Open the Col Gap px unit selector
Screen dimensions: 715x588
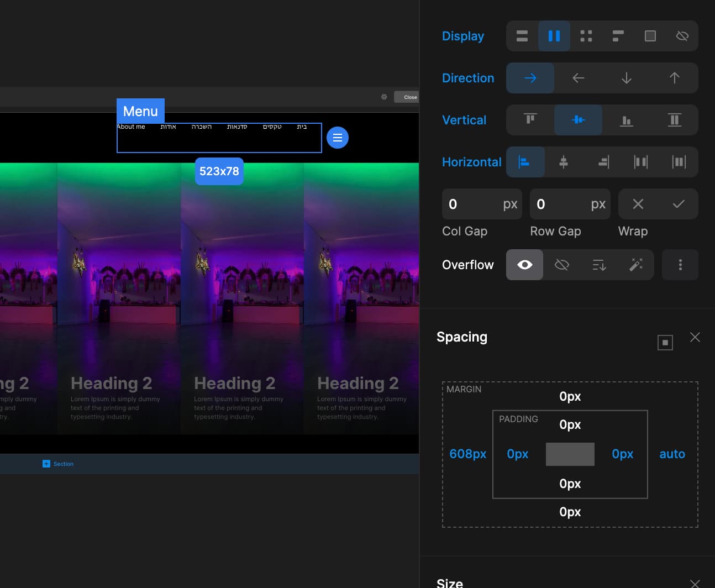tap(510, 204)
